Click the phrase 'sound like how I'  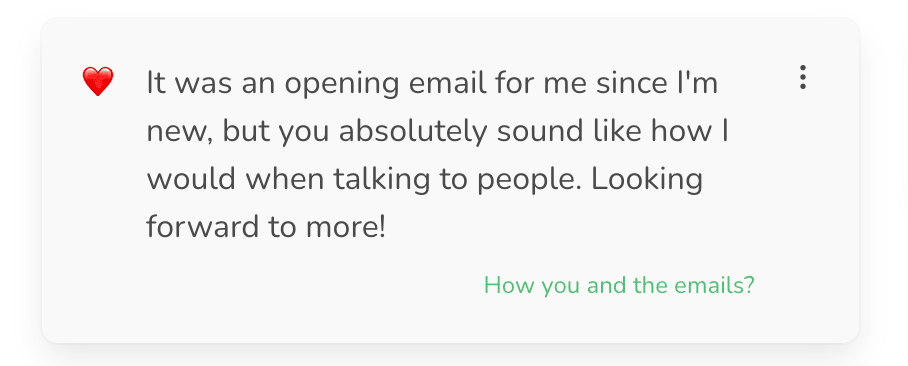[x=613, y=133]
